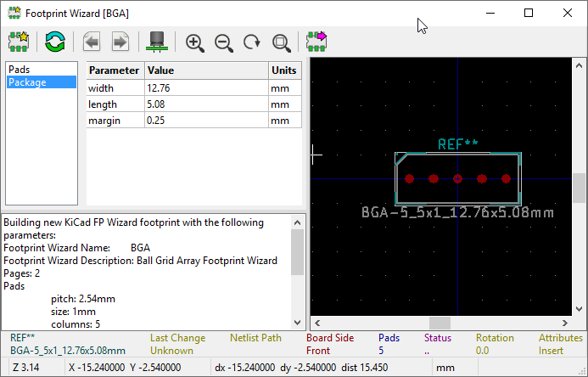Viewport: 588px width, 377px height.
Task: Select the Package parameter page
Action: 42,82
